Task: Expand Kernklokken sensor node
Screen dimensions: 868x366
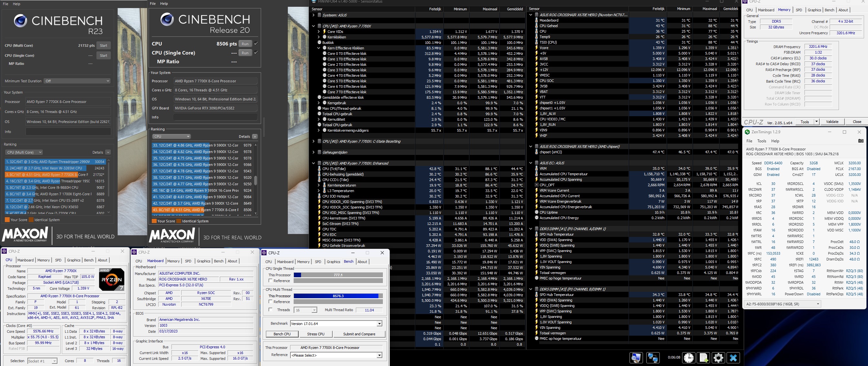Action: 318,37
